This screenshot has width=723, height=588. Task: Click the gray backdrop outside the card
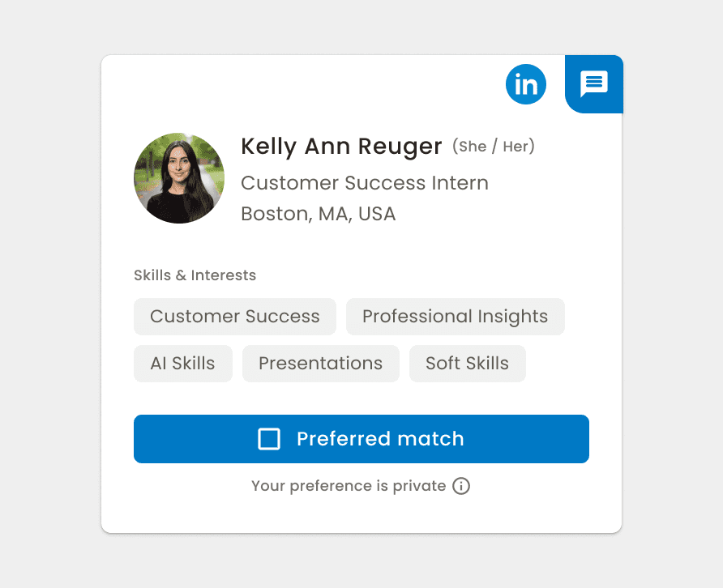49,324
